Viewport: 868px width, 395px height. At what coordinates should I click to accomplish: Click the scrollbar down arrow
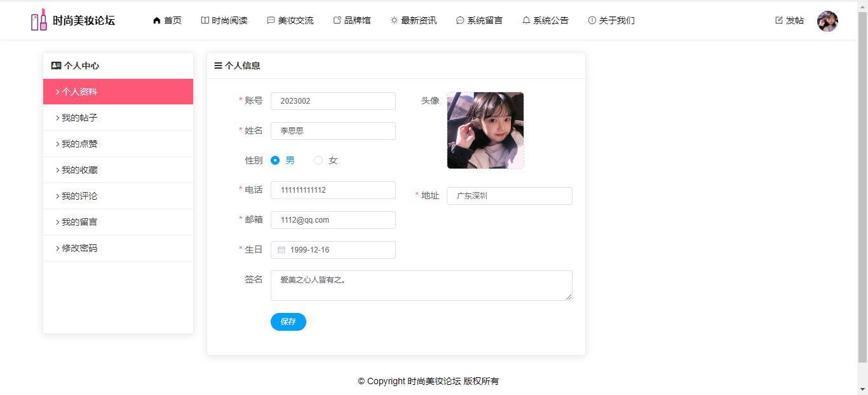(x=863, y=389)
